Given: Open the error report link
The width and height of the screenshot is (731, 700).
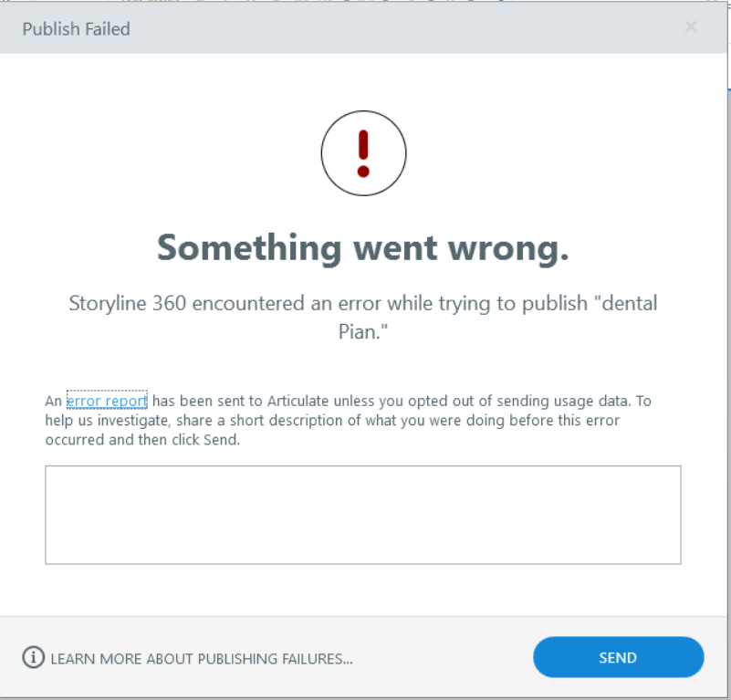Looking at the screenshot, I should point(107,401).
